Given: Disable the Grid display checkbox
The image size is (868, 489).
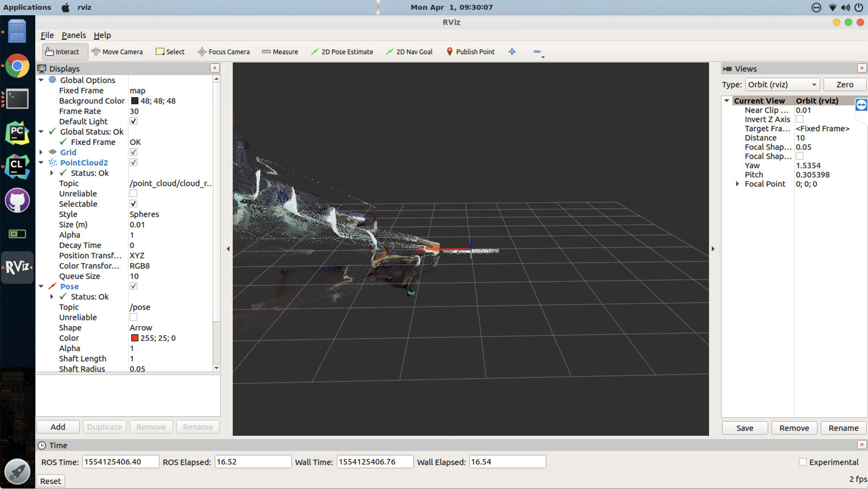Looking at the screenshot, I should click(x=134, y=152).
